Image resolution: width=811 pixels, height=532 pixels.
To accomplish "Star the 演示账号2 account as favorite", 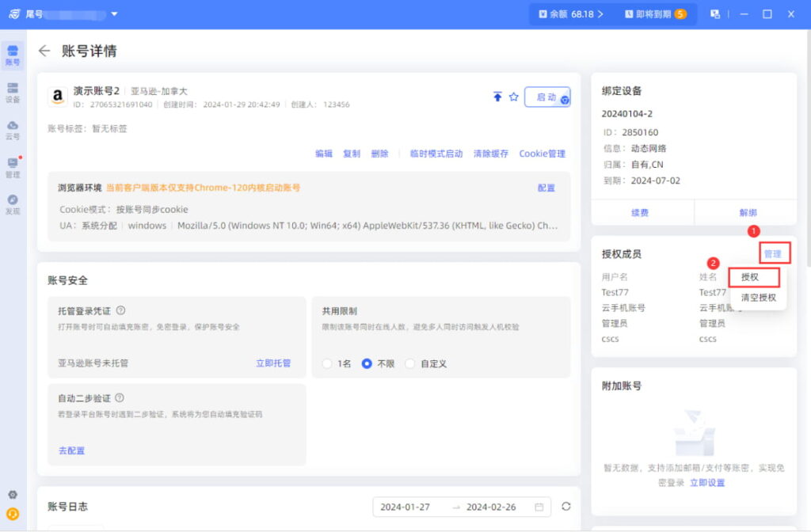I will coord(515,97).
